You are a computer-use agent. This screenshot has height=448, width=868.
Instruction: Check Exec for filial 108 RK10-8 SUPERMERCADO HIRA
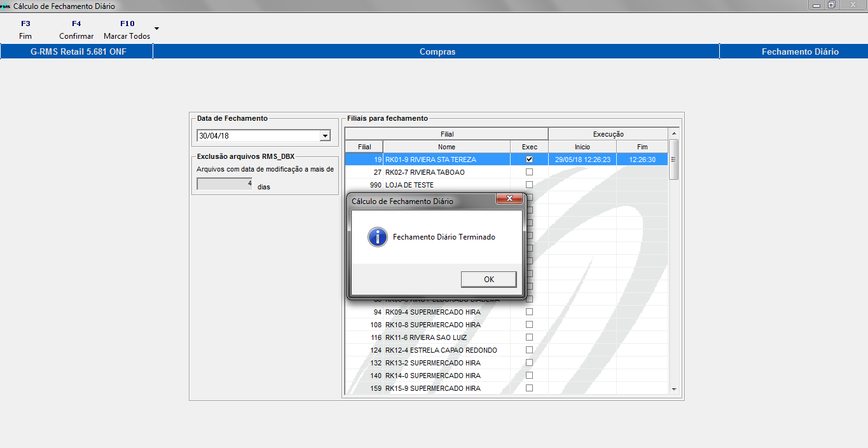529,325
